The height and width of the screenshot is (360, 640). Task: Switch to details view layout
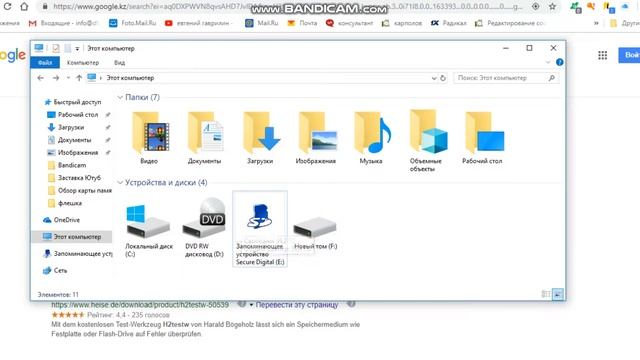[546, 294]
